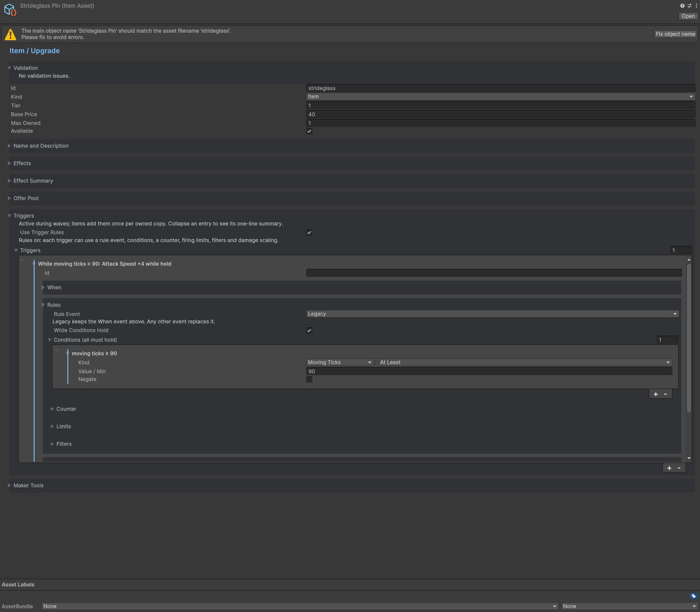Open the At Least comparison dropdown
Screen dimensions: 700x612
[x=525, y=362]
